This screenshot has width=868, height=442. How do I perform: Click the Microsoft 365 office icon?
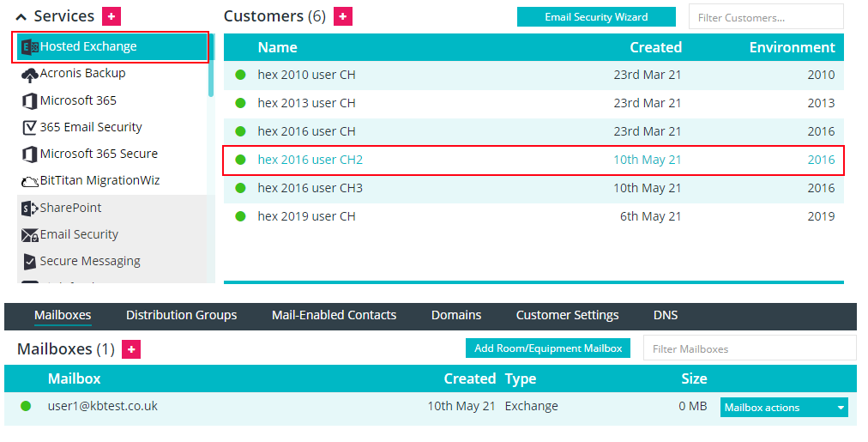click(29, 100)
